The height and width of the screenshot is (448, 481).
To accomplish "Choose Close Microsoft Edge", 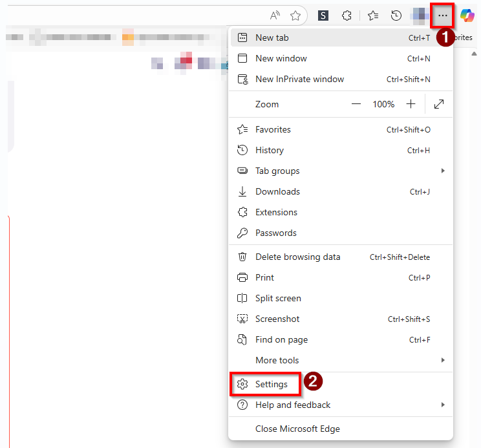I will tap(341, 429).
